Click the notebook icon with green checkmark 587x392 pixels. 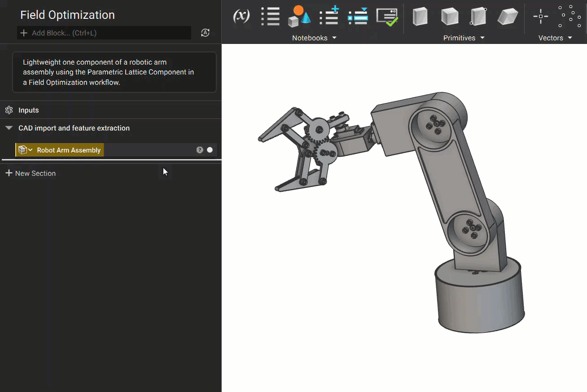[387, 17]
